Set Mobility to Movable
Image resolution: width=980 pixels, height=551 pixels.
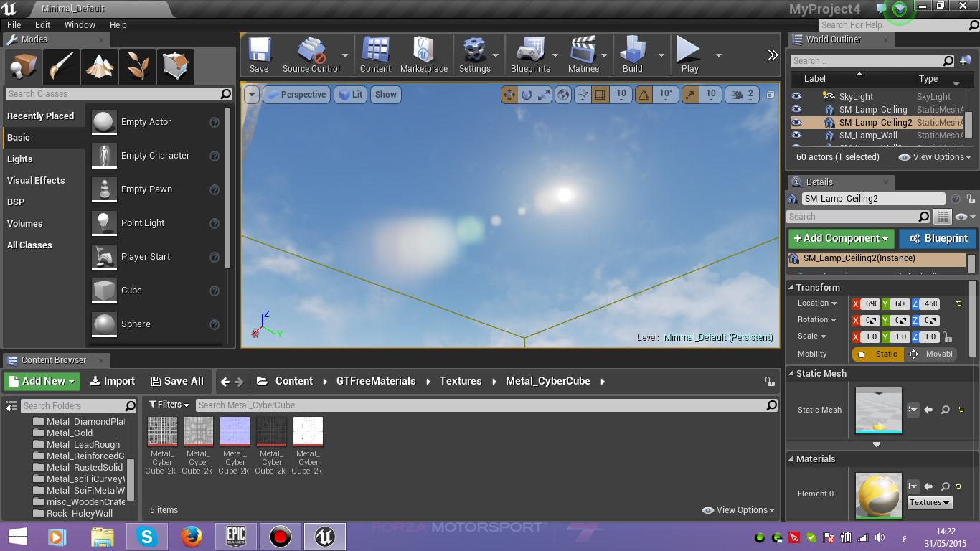[x=932, y=354]
